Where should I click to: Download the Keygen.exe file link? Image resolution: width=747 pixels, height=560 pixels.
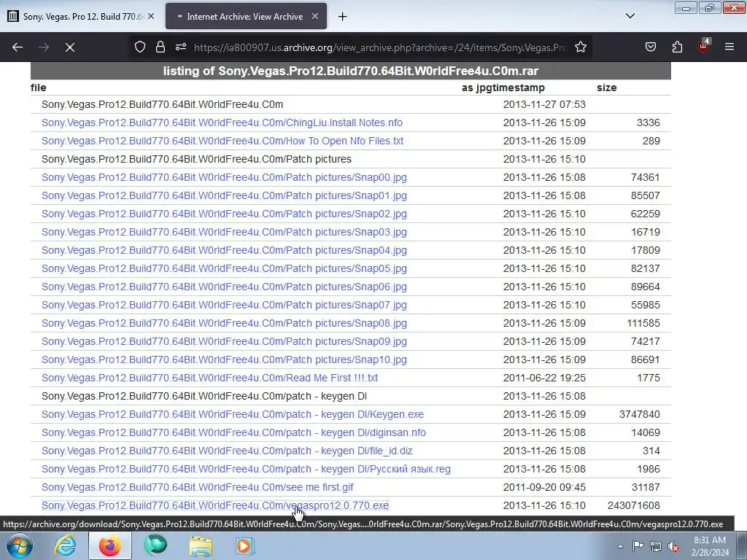point(233,414)
